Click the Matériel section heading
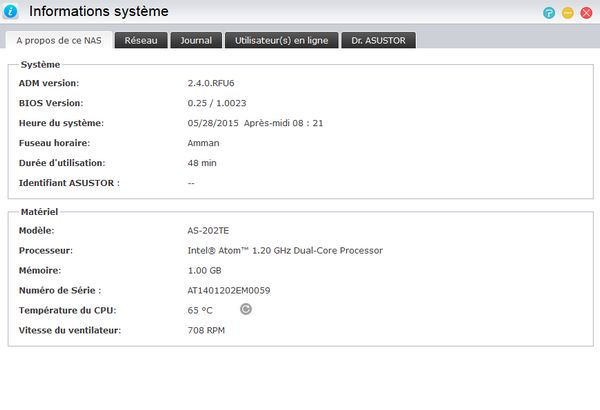 (x=39, y=212)
